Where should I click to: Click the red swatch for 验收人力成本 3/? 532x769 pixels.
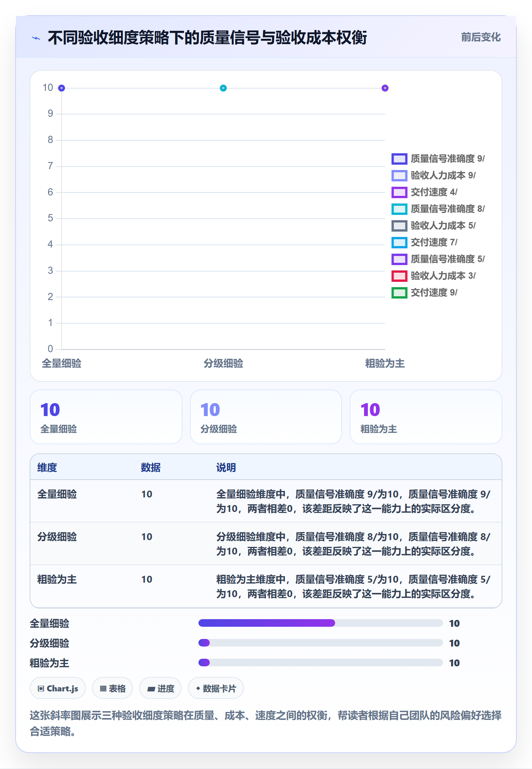pos(399,276)
